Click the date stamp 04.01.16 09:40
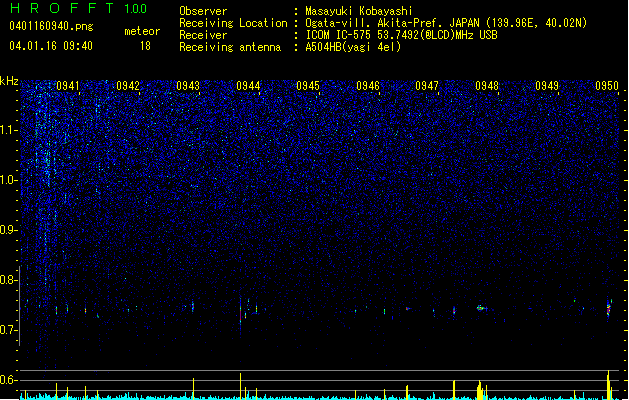This screenshot has width=629, height=400. point(51,46)
